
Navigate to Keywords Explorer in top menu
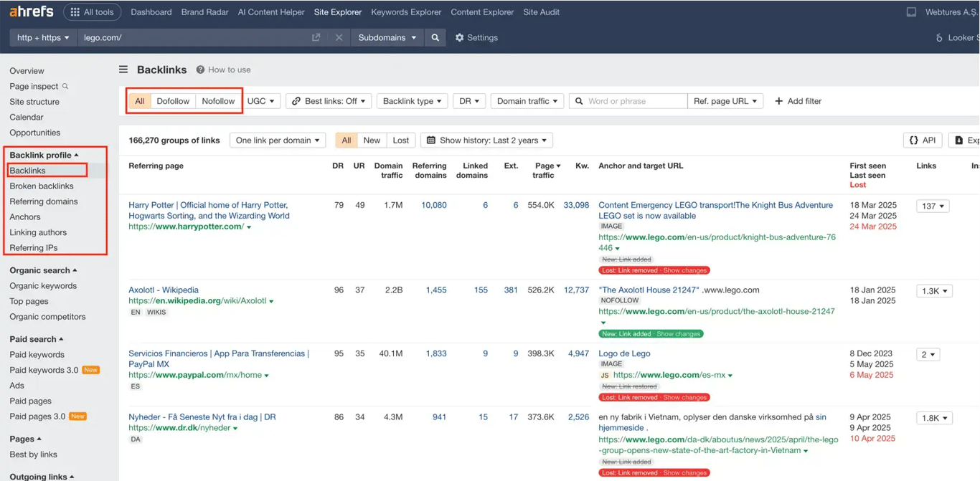tap(405, 11)
